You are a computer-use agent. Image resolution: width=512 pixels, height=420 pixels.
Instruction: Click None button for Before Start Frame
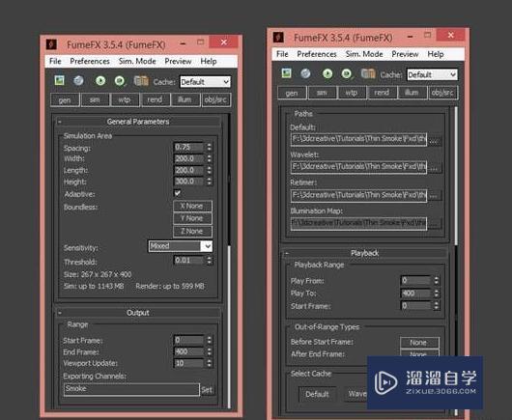419,343
